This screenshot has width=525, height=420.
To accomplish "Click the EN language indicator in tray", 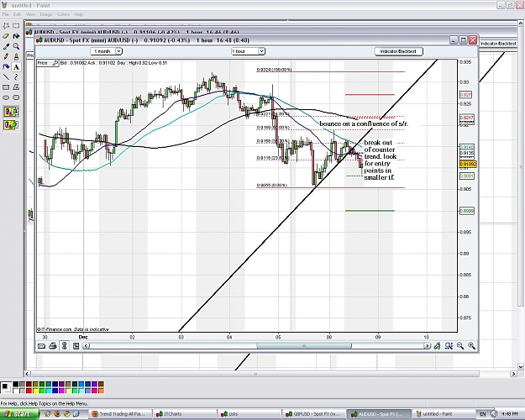I will 483,414.
